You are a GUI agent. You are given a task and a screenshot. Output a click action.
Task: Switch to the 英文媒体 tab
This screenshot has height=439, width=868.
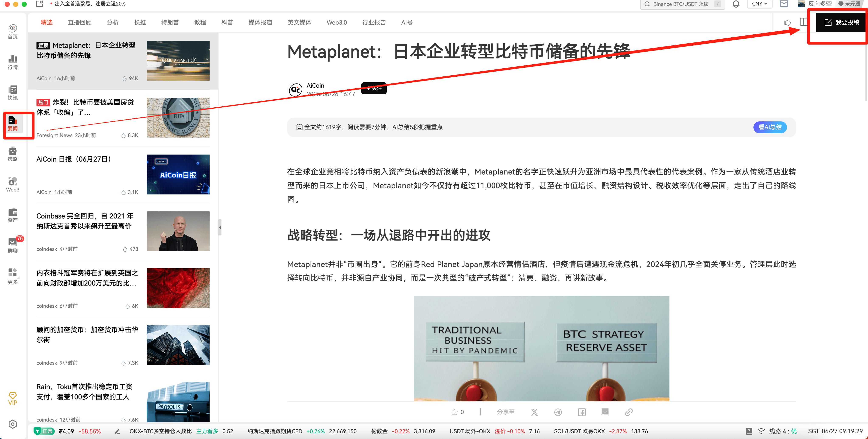pyautogui.click(x=299, y=22)
